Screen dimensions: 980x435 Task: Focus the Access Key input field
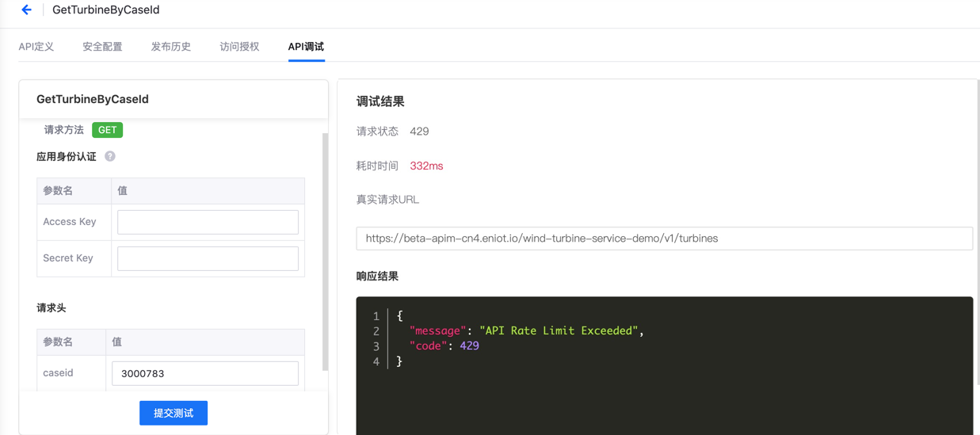[x=208, y=222]
